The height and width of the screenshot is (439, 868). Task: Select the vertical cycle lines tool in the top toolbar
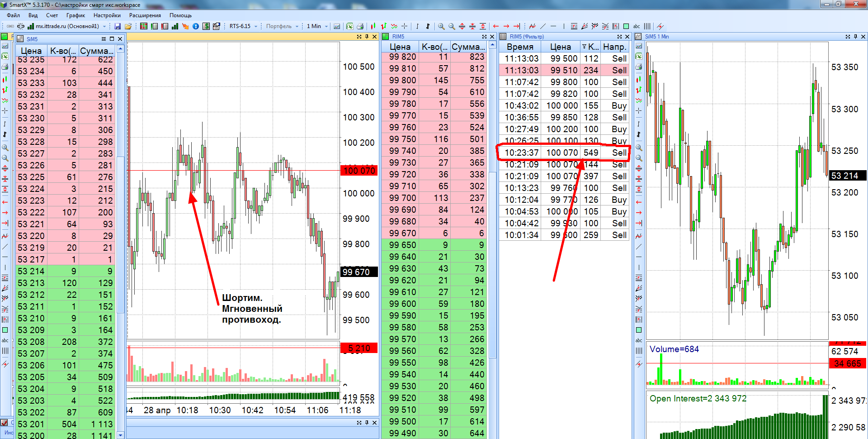647,26
